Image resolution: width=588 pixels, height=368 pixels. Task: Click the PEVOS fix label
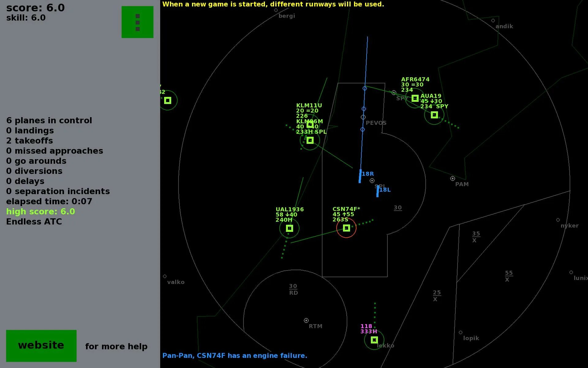pyautogui.click(x=376, y=123)
